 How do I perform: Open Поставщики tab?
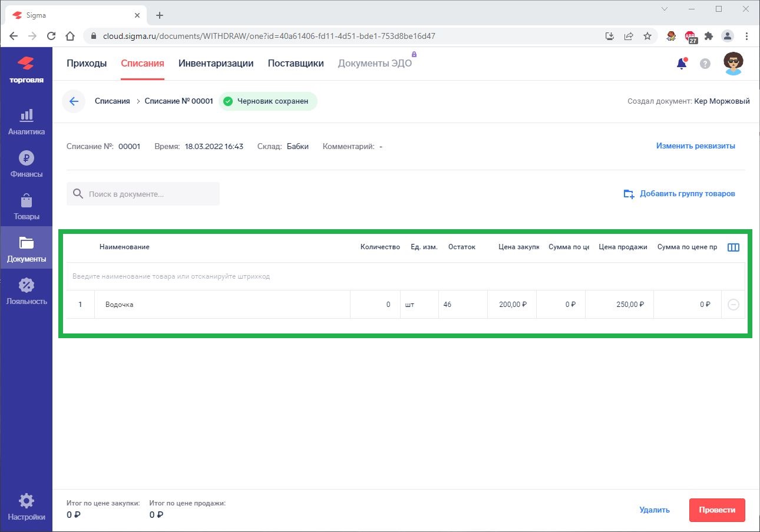[x=295, y=64]
